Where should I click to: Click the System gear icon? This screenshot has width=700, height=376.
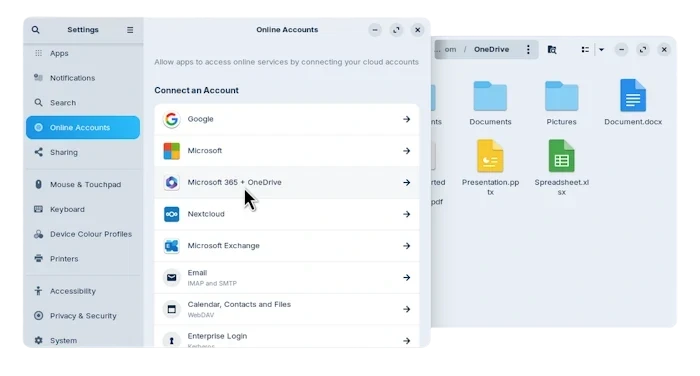[38, 340]
